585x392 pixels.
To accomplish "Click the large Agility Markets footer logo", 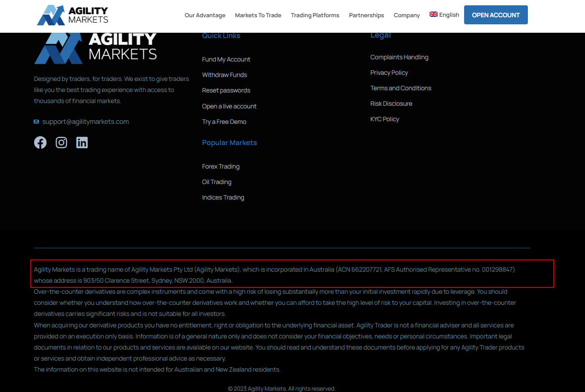I will (96, 48).
